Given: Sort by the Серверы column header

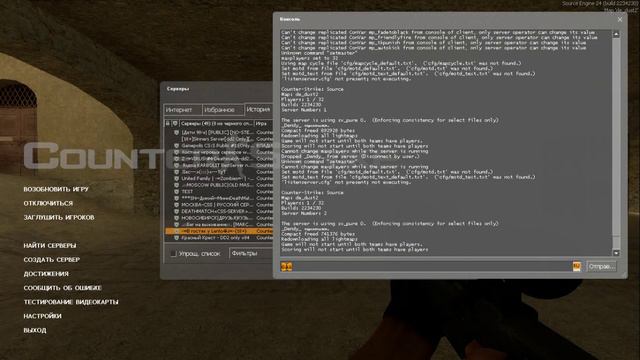Looking at the screenshot, I should click(x=216, y=123).
